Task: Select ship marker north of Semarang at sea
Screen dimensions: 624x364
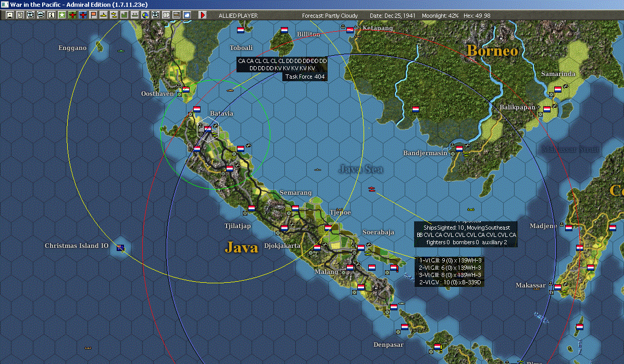Action: tap(318, 169)
